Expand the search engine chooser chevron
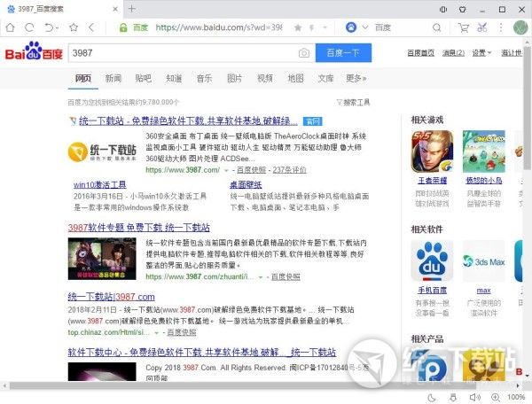 (365, 27)
